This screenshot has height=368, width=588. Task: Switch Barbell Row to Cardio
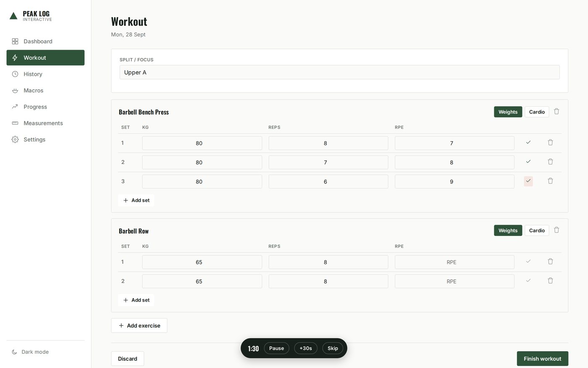(537, 230)
